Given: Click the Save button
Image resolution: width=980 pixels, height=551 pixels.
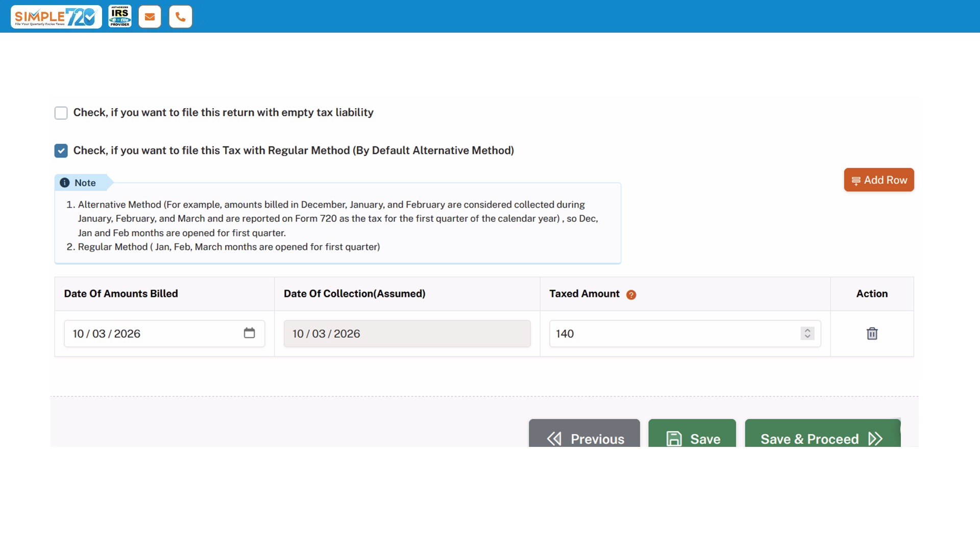Looking at the screenshot, I should coord(692,434).
